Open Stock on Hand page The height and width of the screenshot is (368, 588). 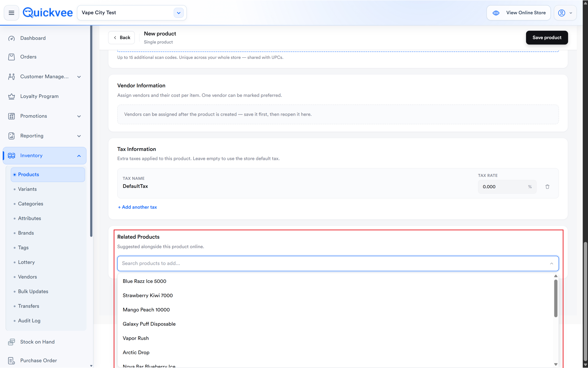coord(37,342)
